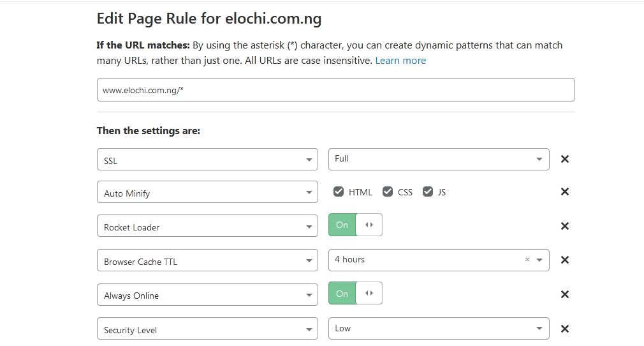Clear the 4 hours selection
This screenshot has height=346, width=644.
[527, 260]
